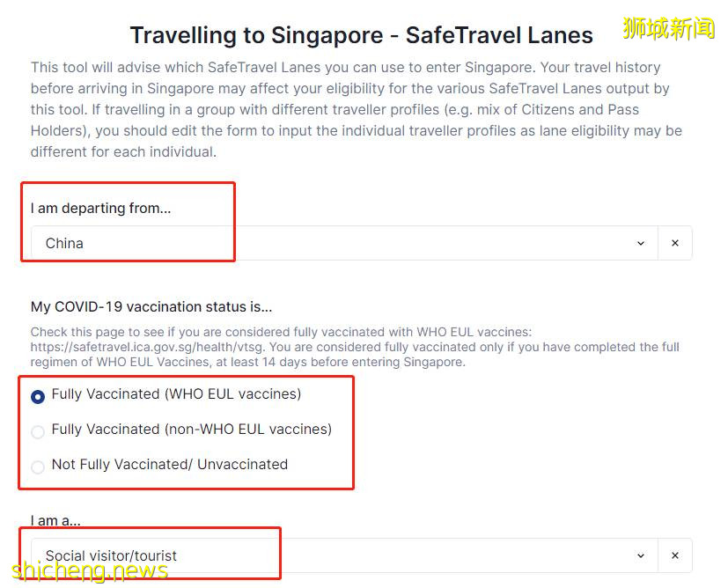
Task: Expand the traveller type dropdown arrow
Action: point(641,555)
